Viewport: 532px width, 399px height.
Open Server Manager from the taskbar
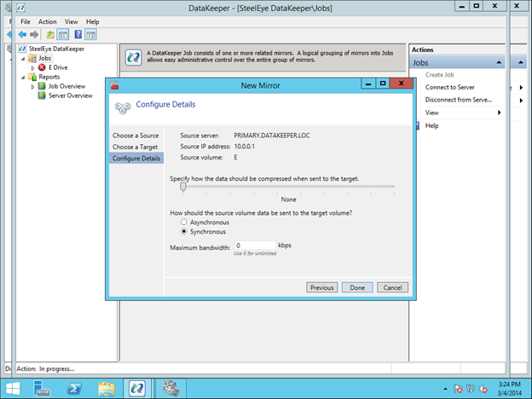pos(43,387)
